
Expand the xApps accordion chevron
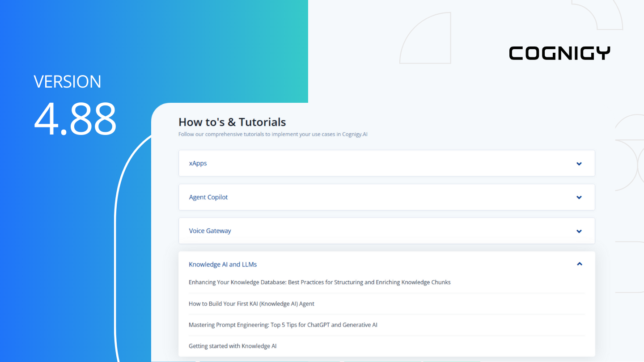(x=579, y=163)
